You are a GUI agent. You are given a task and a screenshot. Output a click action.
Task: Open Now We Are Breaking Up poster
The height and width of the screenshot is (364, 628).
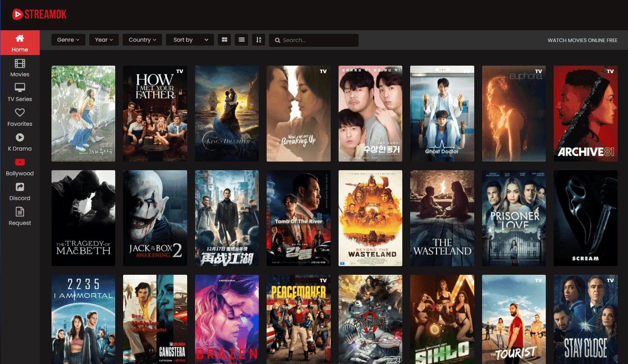298,114
